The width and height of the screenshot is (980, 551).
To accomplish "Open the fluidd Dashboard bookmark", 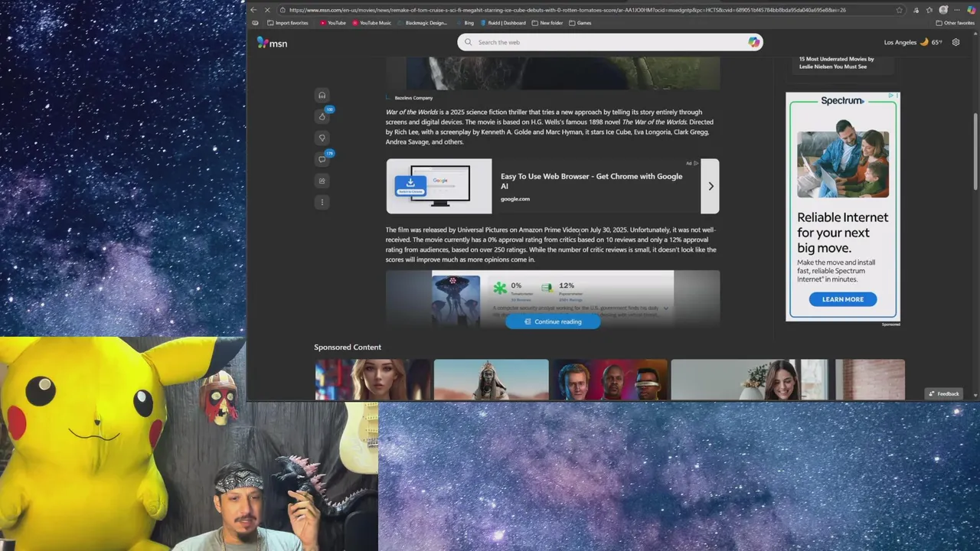I will point(503,23).
